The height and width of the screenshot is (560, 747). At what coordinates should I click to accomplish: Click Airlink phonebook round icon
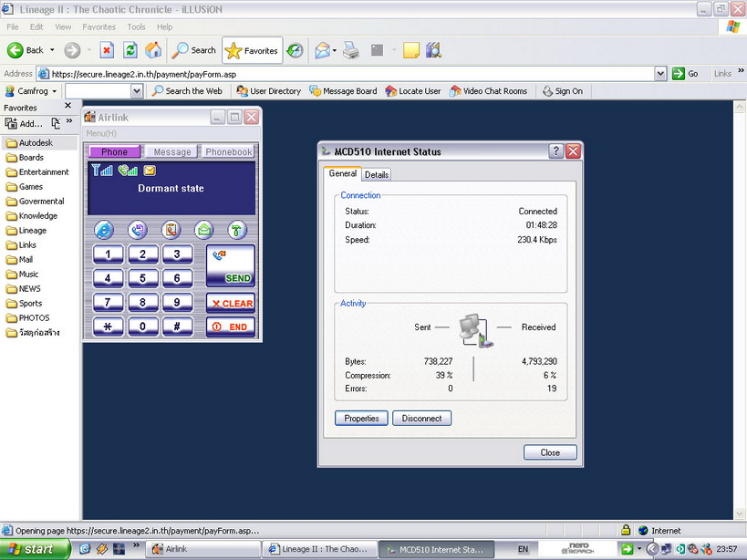point(171,231)
